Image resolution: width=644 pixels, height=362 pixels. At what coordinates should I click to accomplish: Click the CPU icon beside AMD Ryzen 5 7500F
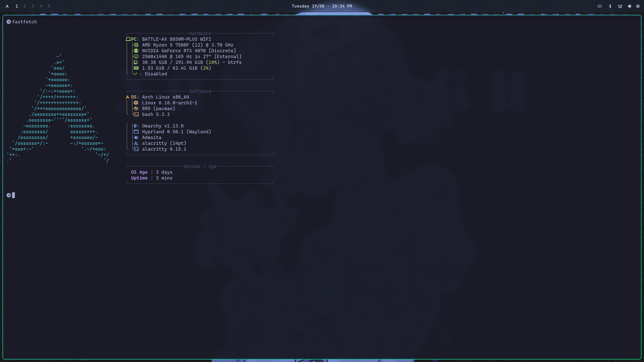136,45
